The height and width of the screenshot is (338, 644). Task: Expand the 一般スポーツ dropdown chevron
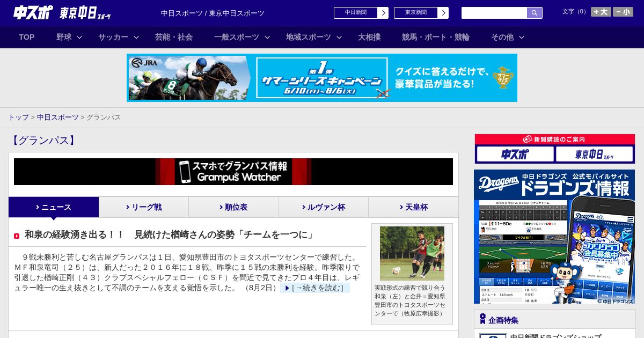tap(267, 38)
